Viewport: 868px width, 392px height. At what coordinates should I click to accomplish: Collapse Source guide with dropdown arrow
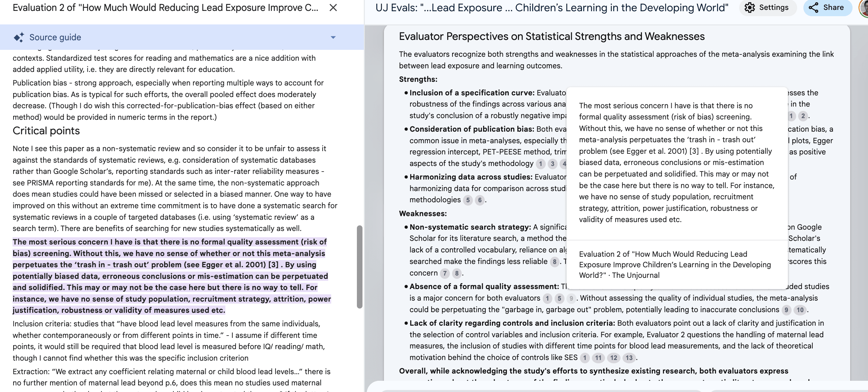(x=333, y=37)
